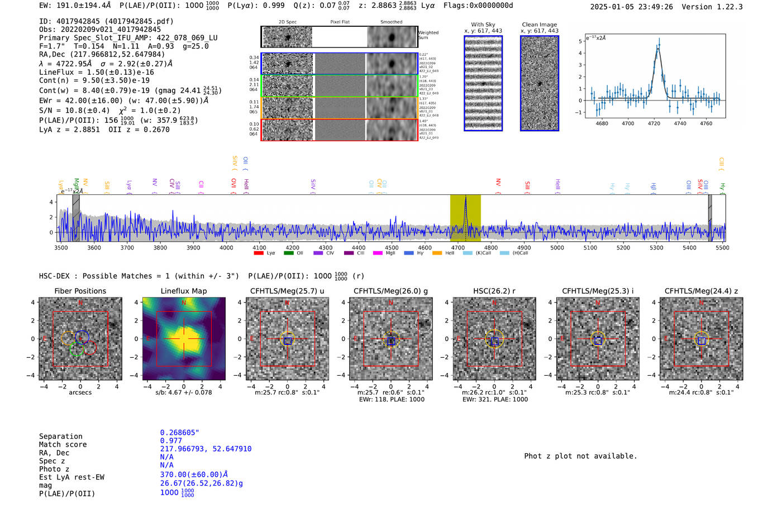Viewport: 782px width, 532px height.
Task: Click the yellow highlighted emission line region
Action: tap(465, 218)
